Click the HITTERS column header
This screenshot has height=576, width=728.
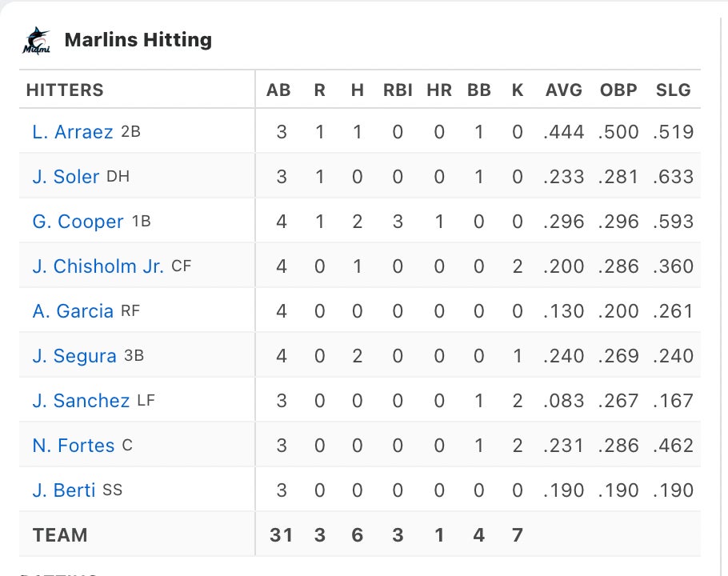coord(65,90)
